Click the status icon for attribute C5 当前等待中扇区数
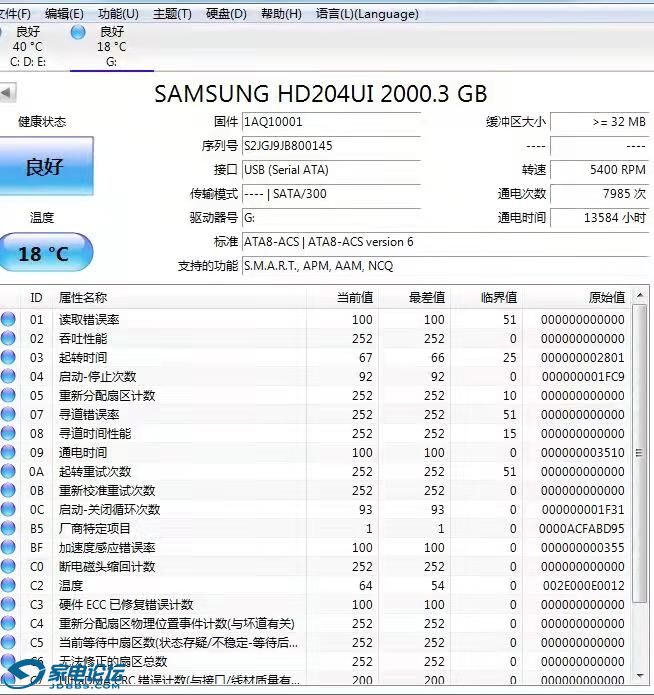The width and height of the screenshot is (654, 695). click(8, 642)
